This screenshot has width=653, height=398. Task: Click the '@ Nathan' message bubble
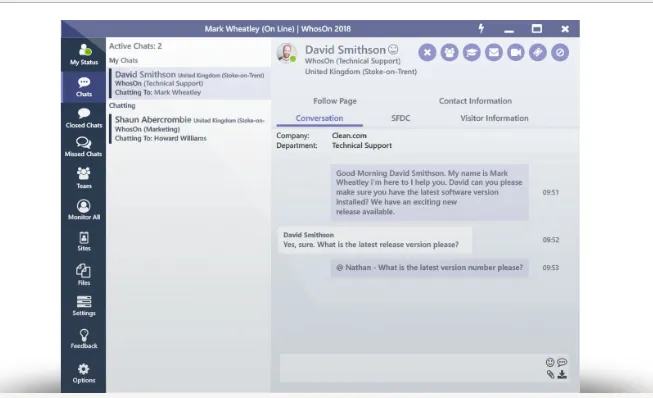point(429,268)
